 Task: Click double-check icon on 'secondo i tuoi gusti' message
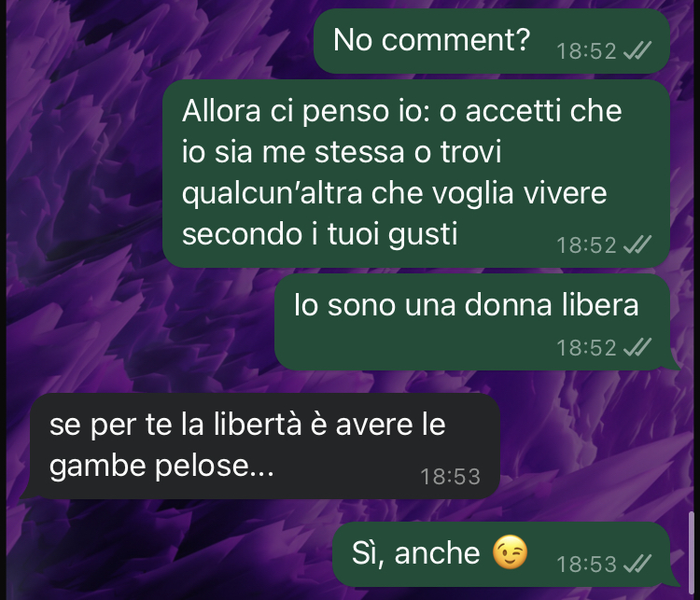(637, 244)
